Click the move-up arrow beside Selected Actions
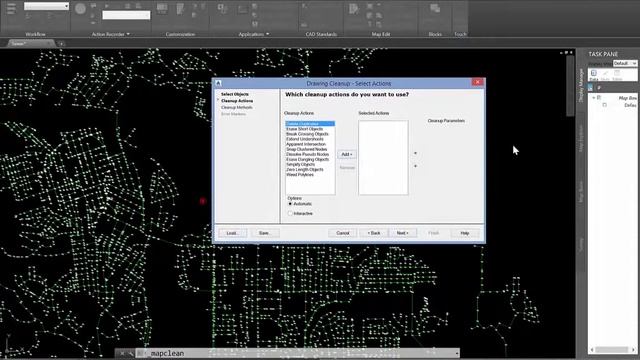Viewport: 640px width, 360px height. click(416, 153)
